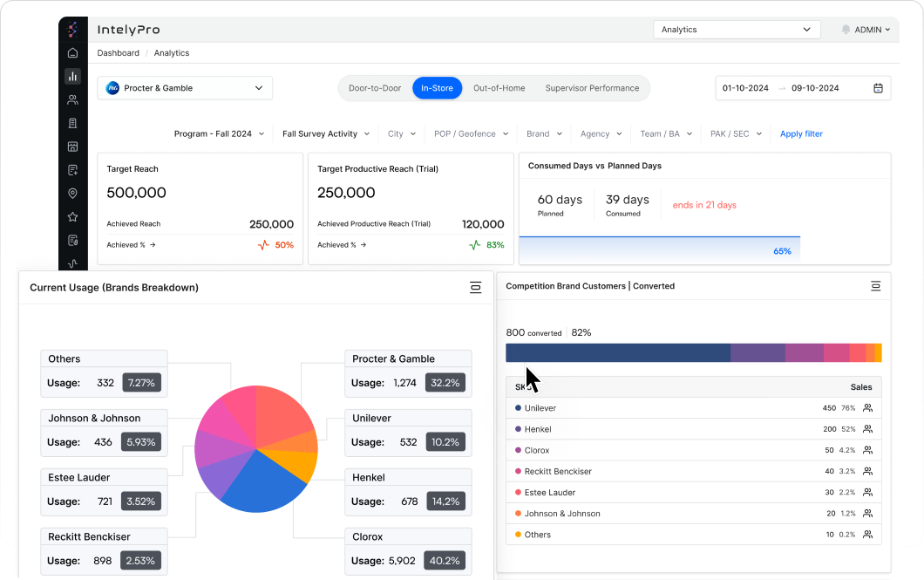Select the Unilever usage card
The width and height of the screenshot is (924, 580).
point(408,433)
